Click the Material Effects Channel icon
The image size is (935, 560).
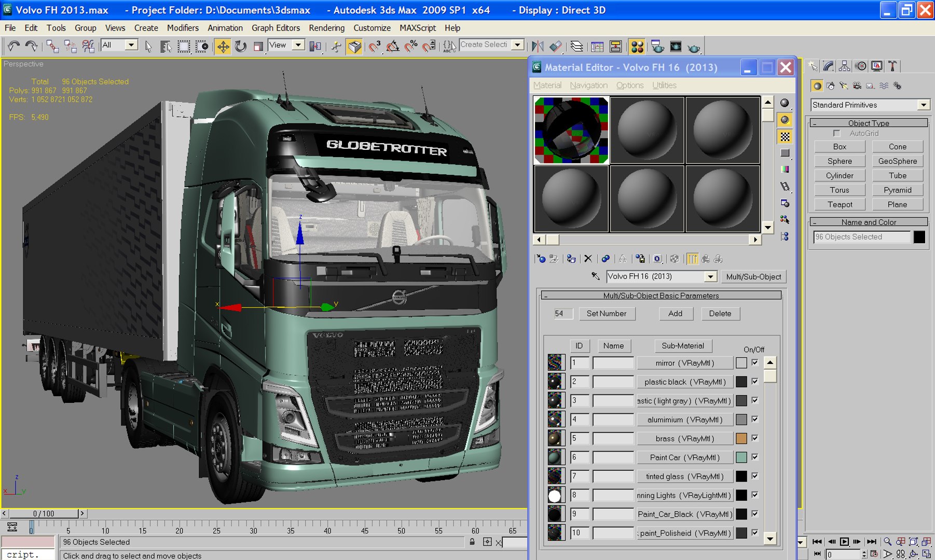tap(657, 259)
